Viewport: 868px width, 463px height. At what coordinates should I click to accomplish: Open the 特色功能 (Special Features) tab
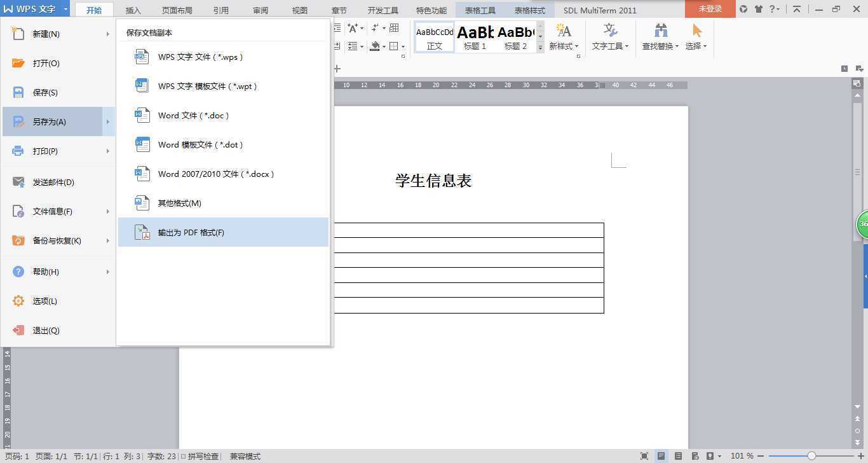[x=431, y=10]
